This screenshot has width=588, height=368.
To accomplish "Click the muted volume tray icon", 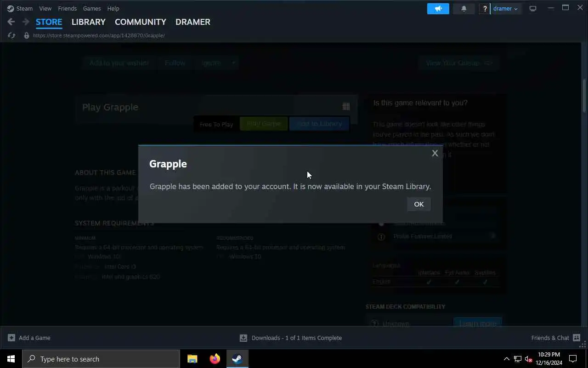I will 528,359.
